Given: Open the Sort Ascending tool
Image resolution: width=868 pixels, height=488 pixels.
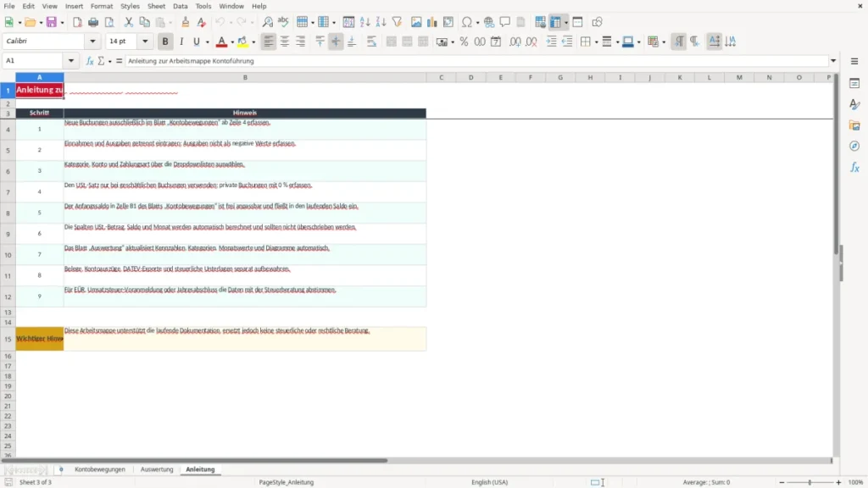Looking at the screenshot, I should point(364,22).
